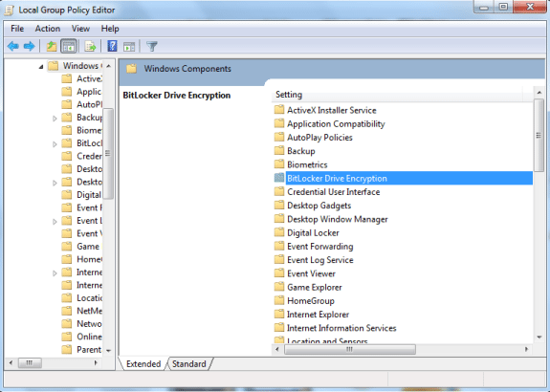Click the Backup folder icon in list

click(x=279, y=151)
